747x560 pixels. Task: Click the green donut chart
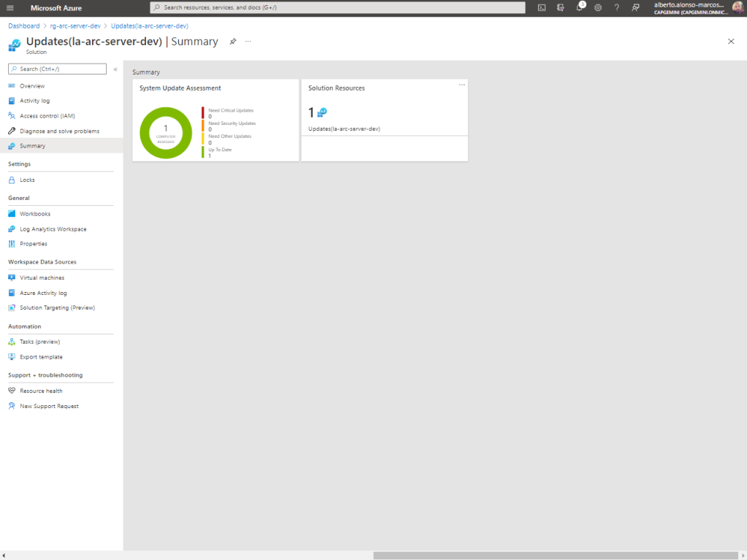[166, 133]
